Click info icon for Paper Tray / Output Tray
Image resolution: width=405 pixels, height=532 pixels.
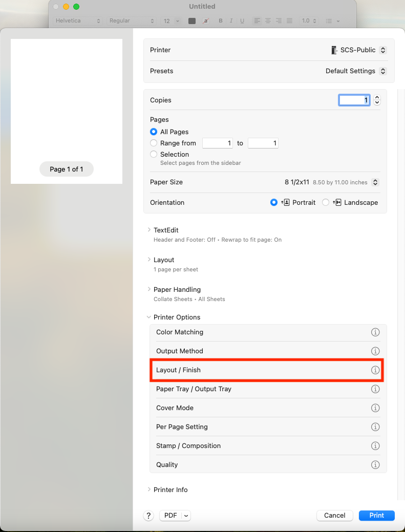coord(375,389)
